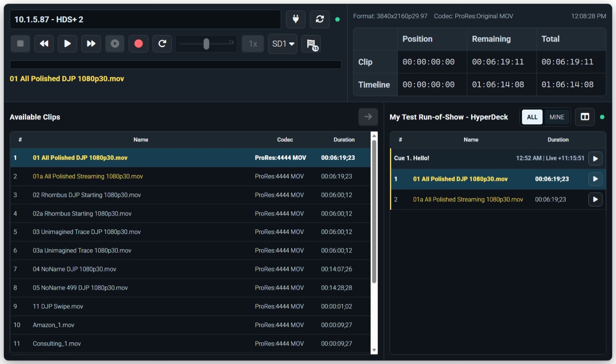616x364 pixels.
Task: Click the Timeline Remaining timecode 01:06:14:08
Action: [x=498, y=84]
